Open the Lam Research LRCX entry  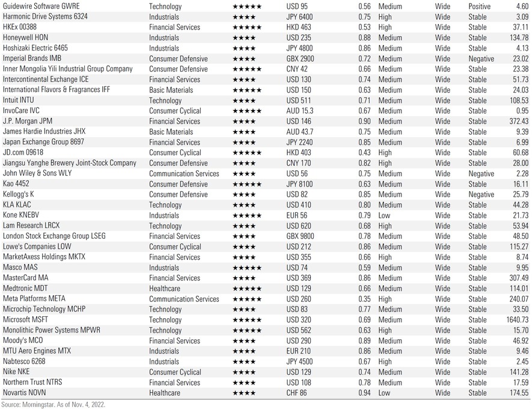click(31, 226)
